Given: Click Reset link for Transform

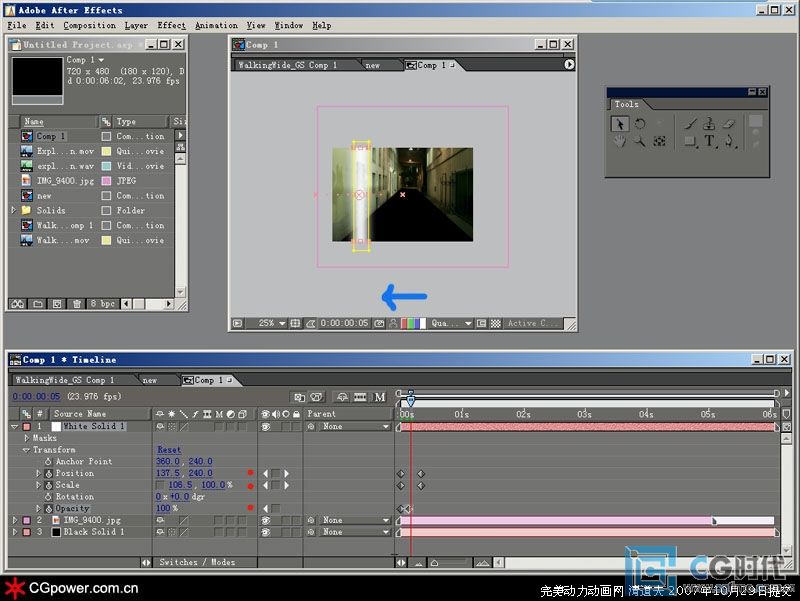Looking at the screenshot, I should point(168,450).
